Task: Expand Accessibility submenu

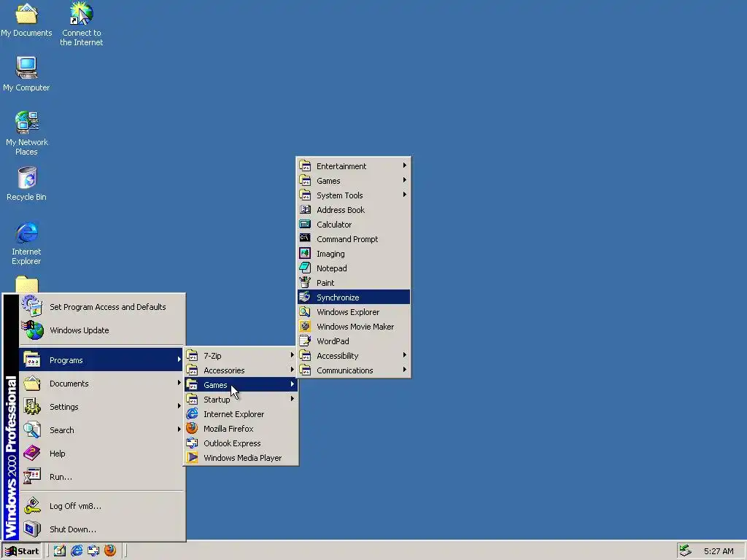Action: (354, 356)
